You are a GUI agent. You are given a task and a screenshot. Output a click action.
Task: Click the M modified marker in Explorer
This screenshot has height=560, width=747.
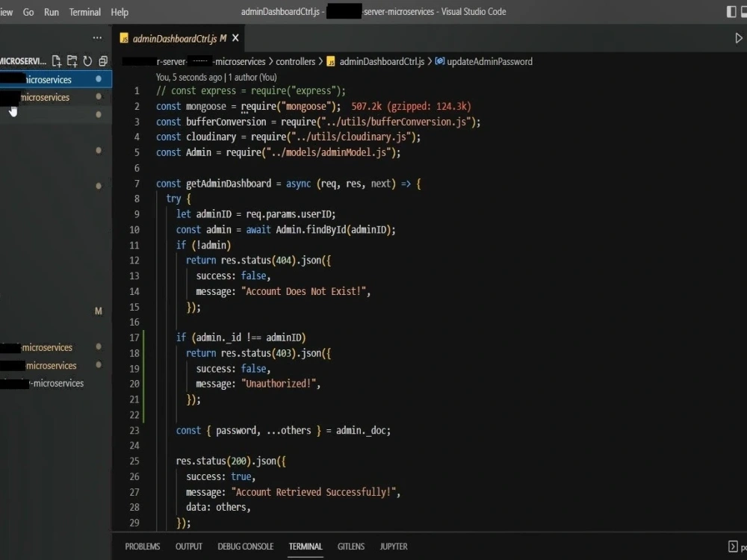(x=98, y=311)
